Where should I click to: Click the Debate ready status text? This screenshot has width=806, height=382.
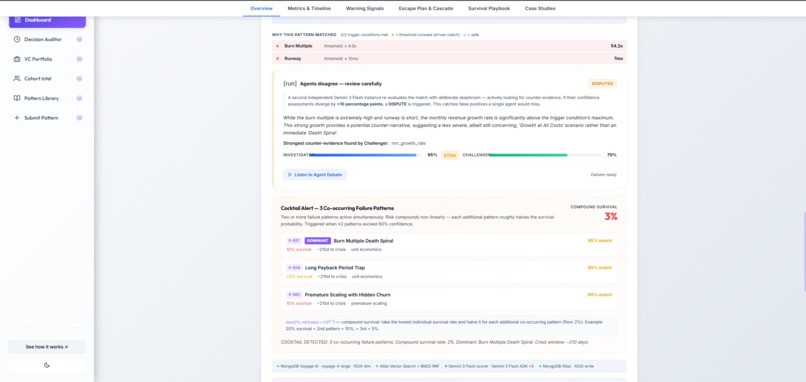tap(603, 175)
